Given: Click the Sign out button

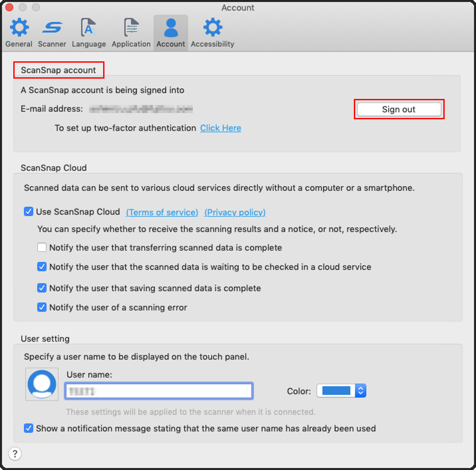Looking at the screenshot, I should (399, 109).
